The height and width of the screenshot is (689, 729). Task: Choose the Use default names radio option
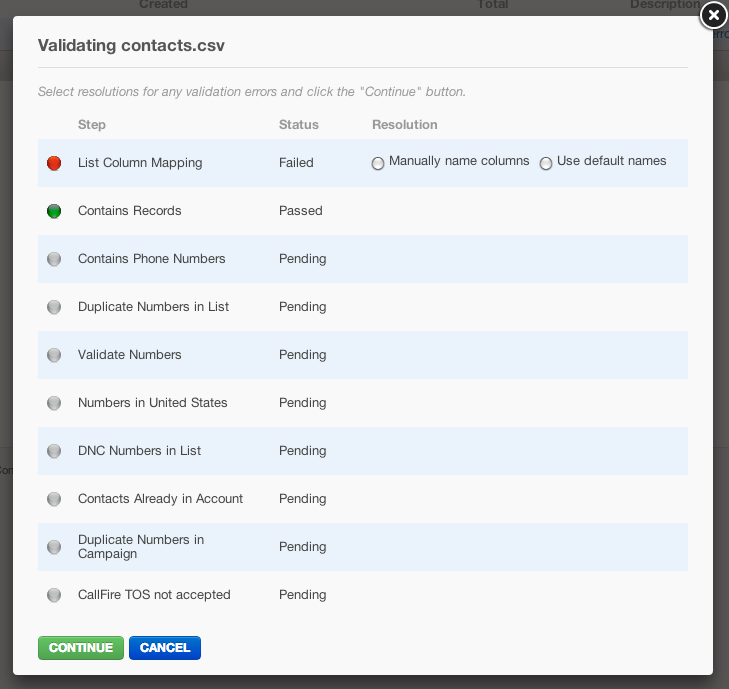546,163
